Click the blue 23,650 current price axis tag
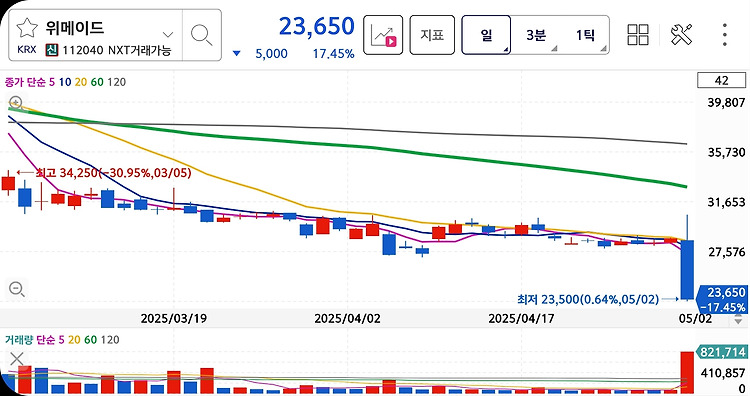This screenshot has height=396, width=750. point(722,299)
